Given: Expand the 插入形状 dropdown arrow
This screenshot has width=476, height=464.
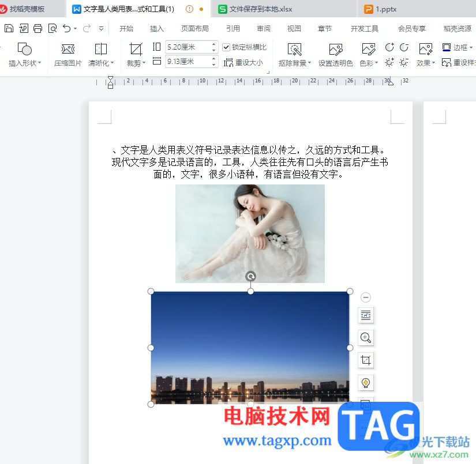Looking at the screenshot, I should (x=39, y=63).
